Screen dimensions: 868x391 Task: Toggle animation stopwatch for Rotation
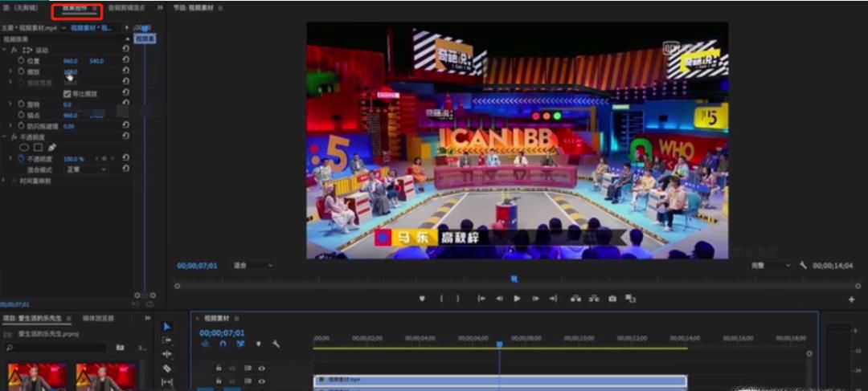tap(22, 104)
